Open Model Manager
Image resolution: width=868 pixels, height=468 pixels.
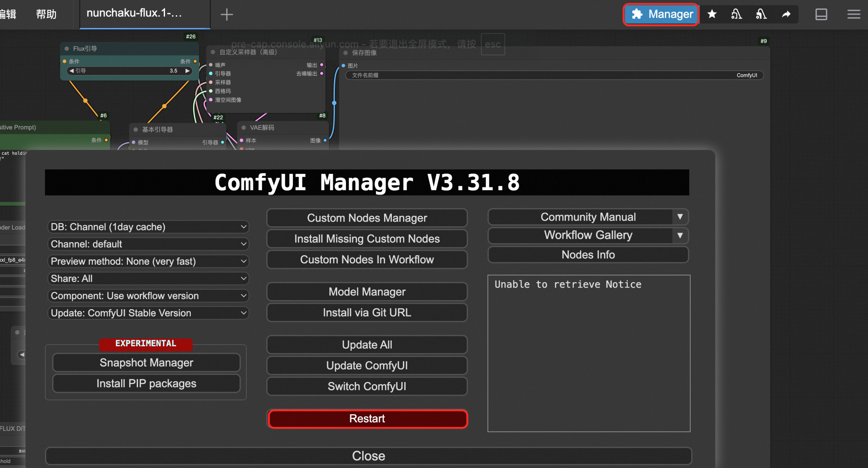[367, 292]
